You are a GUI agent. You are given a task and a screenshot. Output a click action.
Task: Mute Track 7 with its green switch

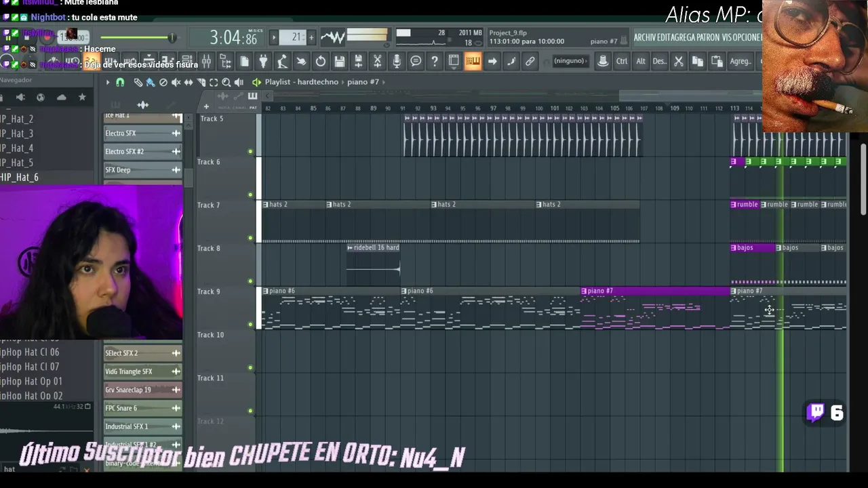point(250,238)
